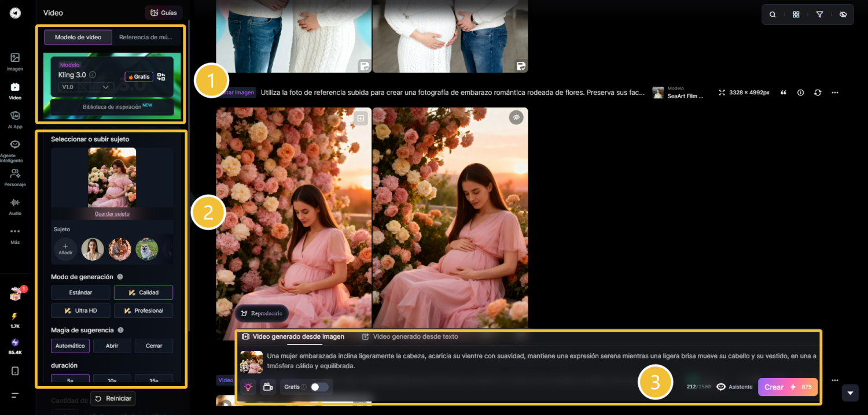This screenshot has width=868, height=415.
Task: Open the Referencia de música tab arrow
Action: coord(145,37)
